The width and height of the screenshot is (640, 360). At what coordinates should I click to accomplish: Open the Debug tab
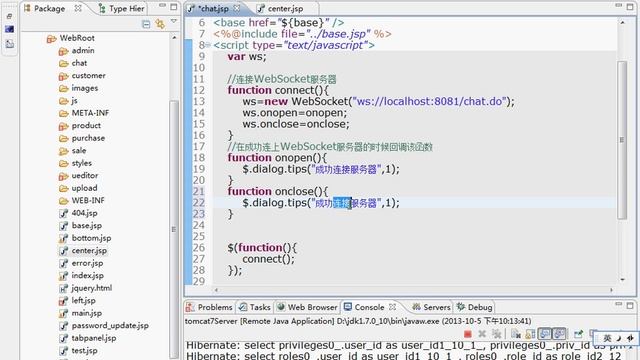[474, 307]
